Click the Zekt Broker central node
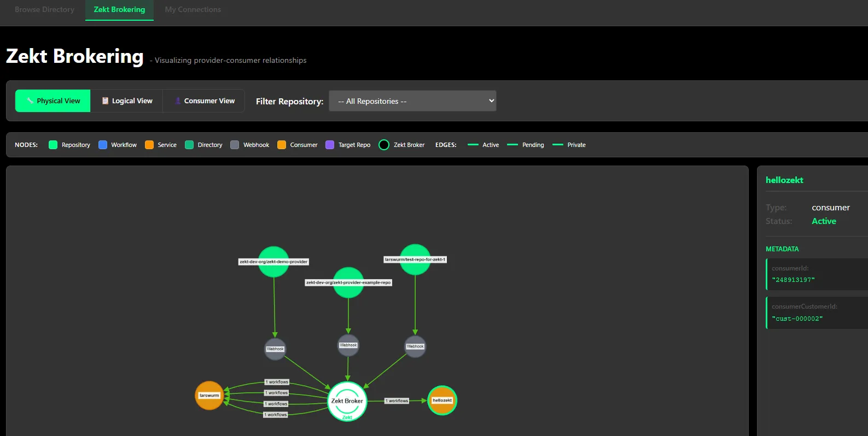 [x=347, y=401]
